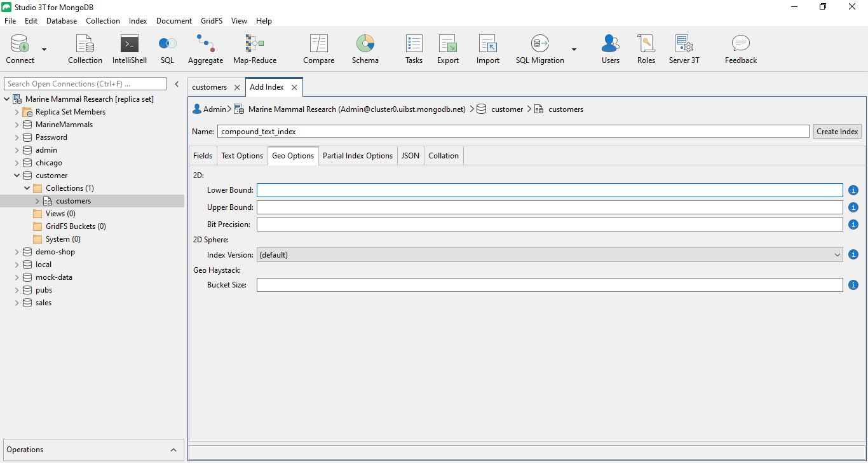Screen dimensions: 868x463
Task: Open the Compare tool
Action: point(318,48)
